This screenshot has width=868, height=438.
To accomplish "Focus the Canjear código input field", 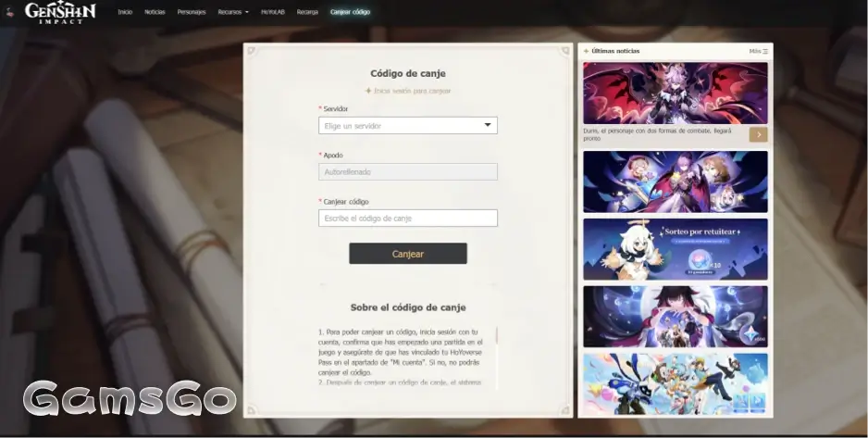I will pos(407,219).
